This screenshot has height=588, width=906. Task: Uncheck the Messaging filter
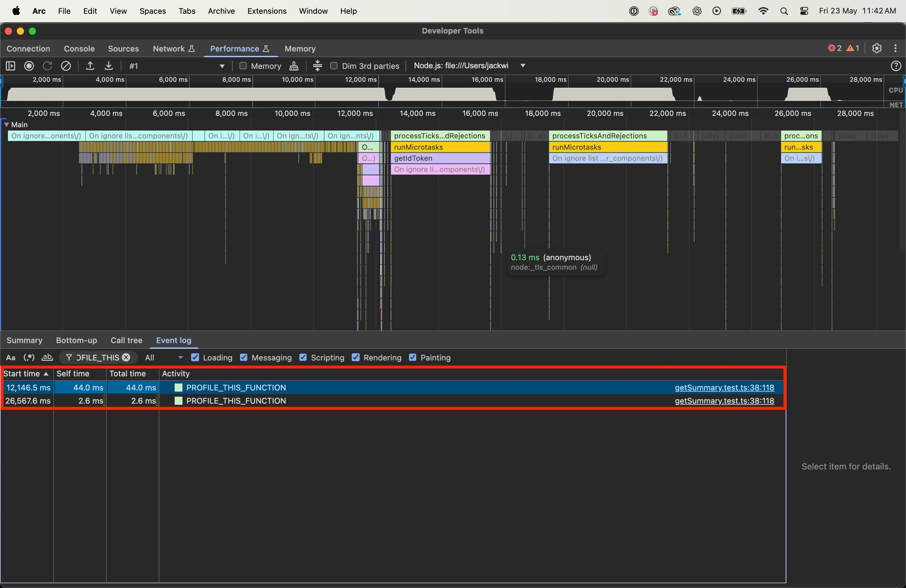[244, 357]
